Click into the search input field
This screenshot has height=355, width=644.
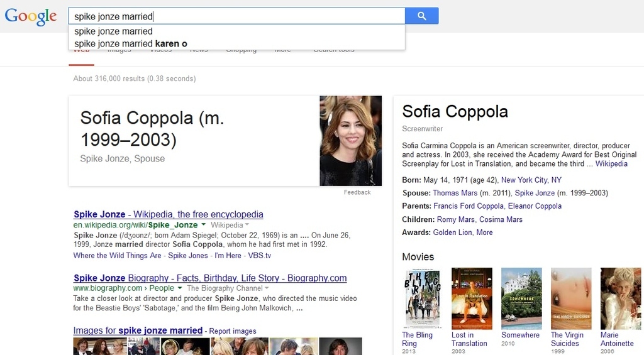(236, 16)
